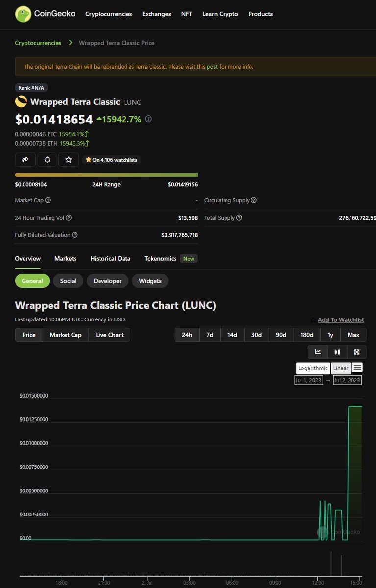Select the Developer pill tab

point(107,281)
